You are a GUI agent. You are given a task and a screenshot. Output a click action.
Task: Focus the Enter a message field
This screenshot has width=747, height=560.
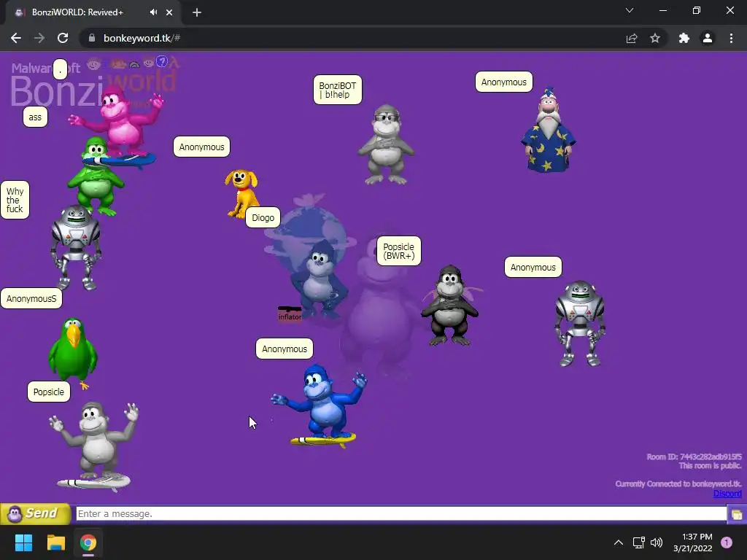point(401,514)
